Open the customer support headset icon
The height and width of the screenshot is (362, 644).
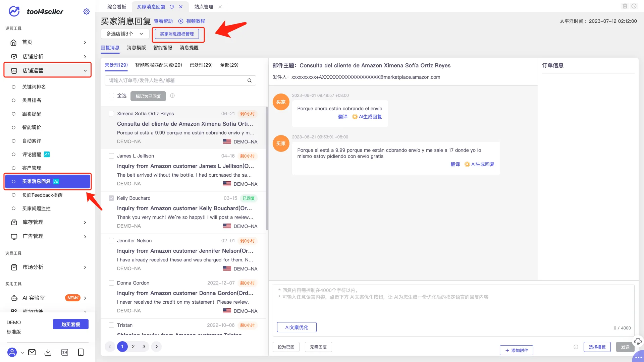(x=638, y=342)
